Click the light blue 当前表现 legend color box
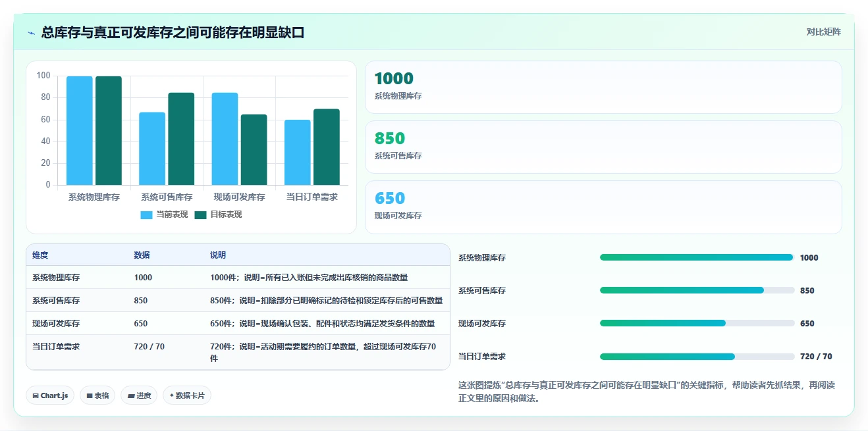The width and height of the screenshot is (868, 431). pos(147,215)
